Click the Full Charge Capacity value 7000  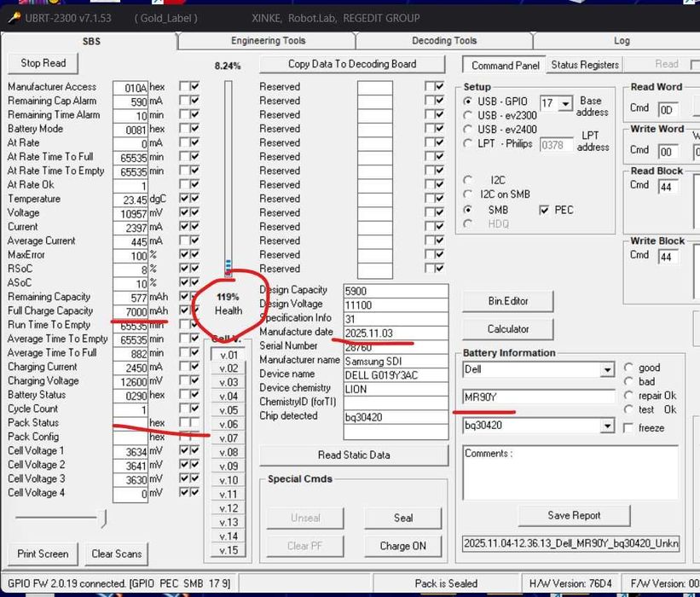pos(130,311)
